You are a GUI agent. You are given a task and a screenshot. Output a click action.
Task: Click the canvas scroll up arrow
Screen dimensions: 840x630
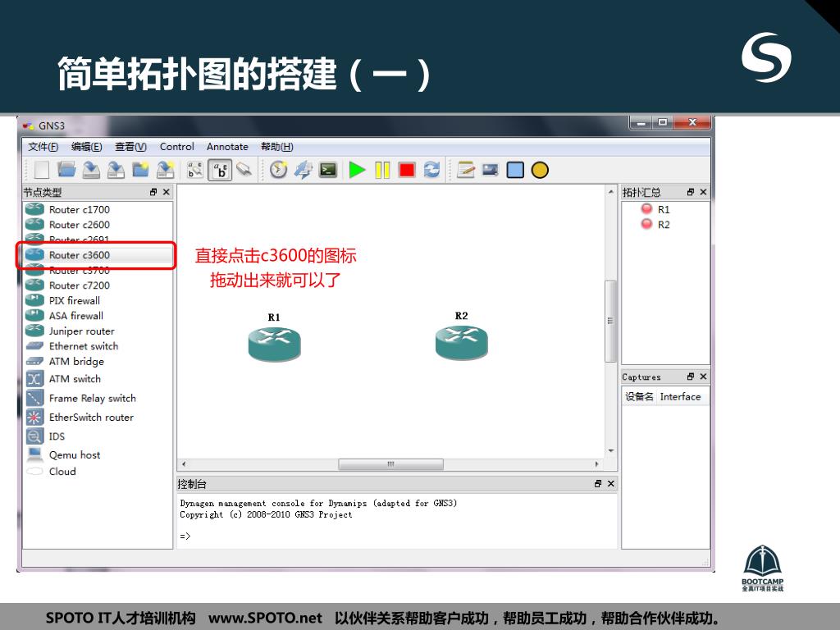tap(610, 191)
